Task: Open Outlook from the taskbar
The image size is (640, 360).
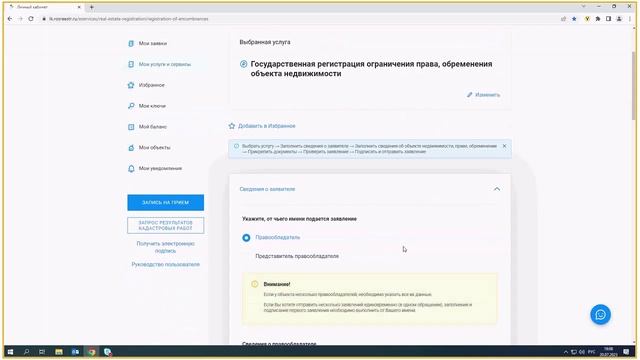Action: point(75,351)
